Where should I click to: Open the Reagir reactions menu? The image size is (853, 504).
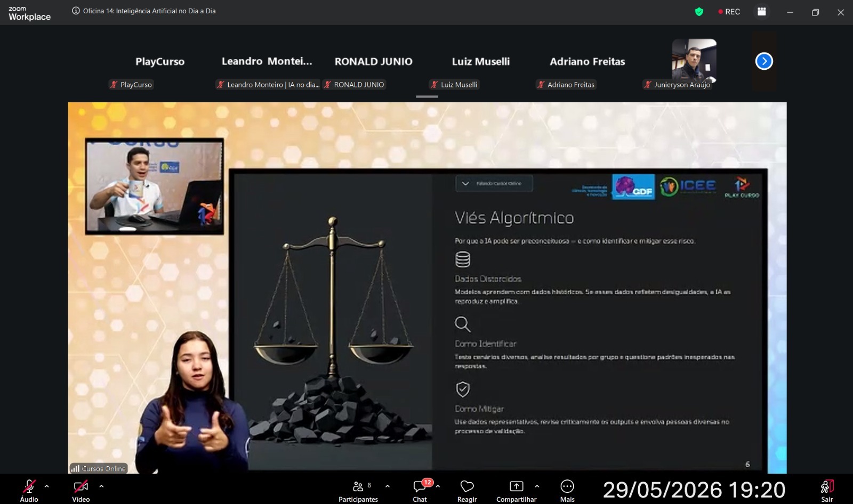(467, 490)
